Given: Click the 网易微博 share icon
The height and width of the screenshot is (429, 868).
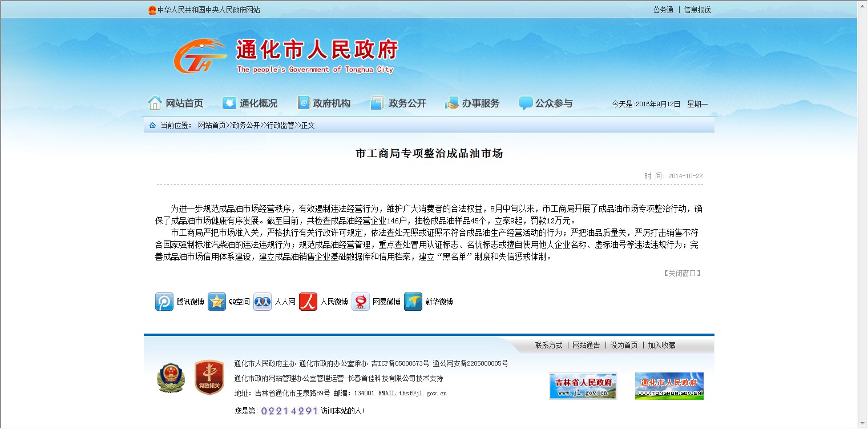Looking at the screenshot, I should click(361, 302).
